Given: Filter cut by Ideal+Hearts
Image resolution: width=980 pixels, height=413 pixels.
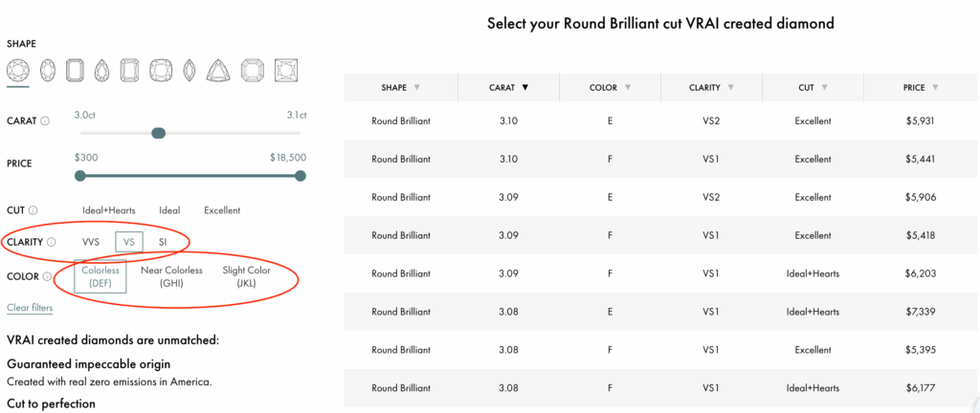Looking at the screenshot, I should pyautogui.click(x=109, y=210).
